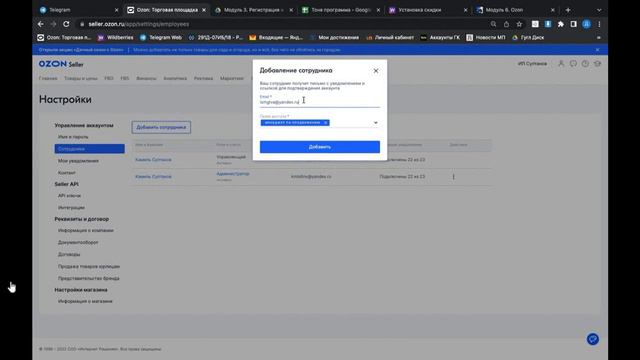Open Договоры section
640x360 pixels.
tap(69, 254)
